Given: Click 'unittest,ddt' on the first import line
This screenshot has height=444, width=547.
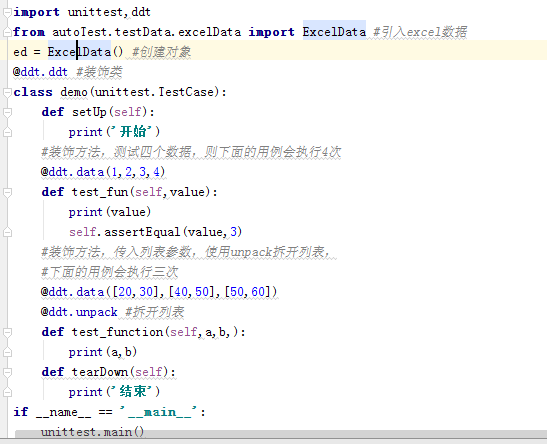Looking at the screenshot, I should pyautogui.click(x=109, y=12).
